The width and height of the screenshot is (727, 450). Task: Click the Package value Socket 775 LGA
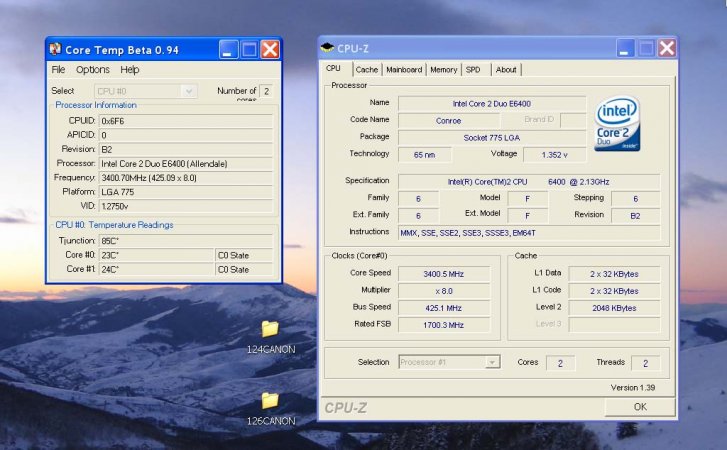pyautogui.click(x=492, y=138)
